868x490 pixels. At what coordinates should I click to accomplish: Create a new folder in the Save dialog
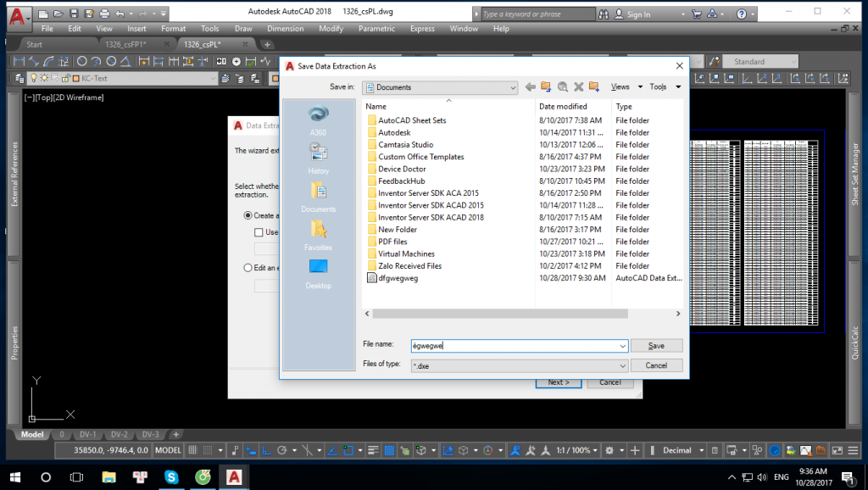[x=593, y=86]
